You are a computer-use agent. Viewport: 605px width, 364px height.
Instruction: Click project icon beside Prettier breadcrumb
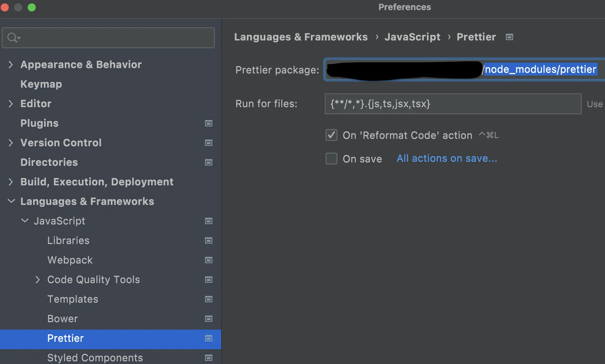coord(510,37)
